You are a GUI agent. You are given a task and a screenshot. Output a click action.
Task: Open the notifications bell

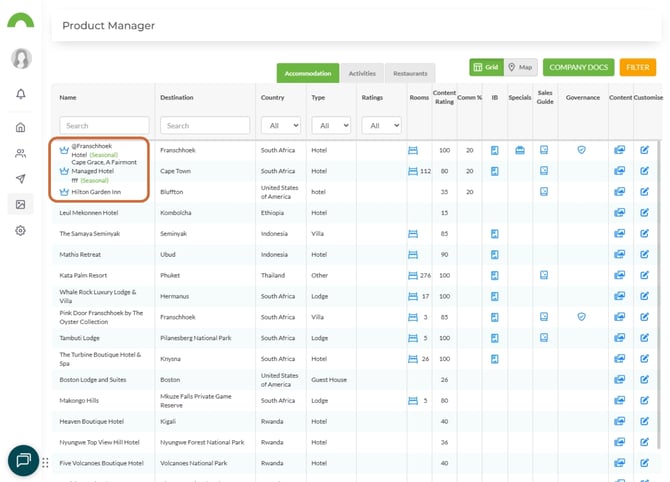point(20,94)
